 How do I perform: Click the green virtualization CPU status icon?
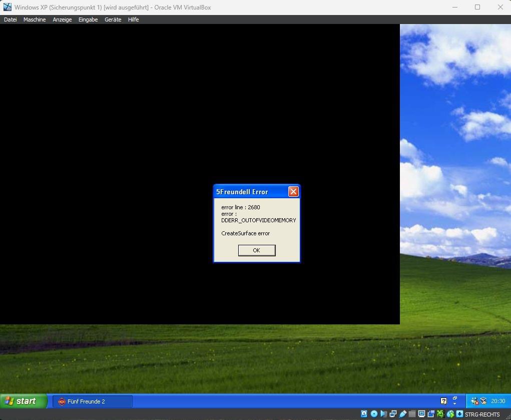coord(440,414)
